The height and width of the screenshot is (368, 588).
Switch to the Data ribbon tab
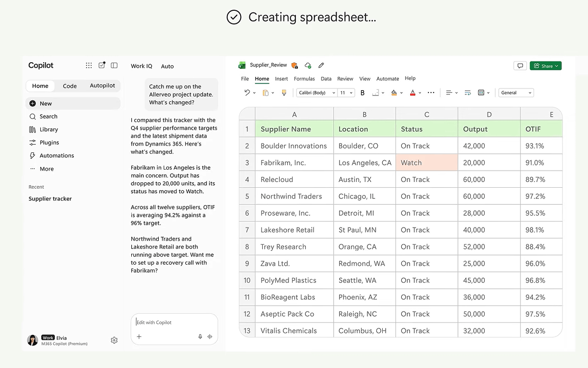point(326,78)
